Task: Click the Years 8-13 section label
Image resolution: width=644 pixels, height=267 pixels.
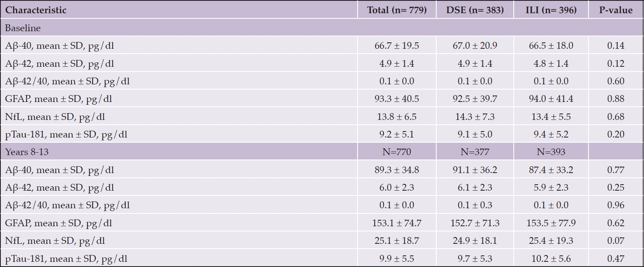Action: click(x=27, y=152)
